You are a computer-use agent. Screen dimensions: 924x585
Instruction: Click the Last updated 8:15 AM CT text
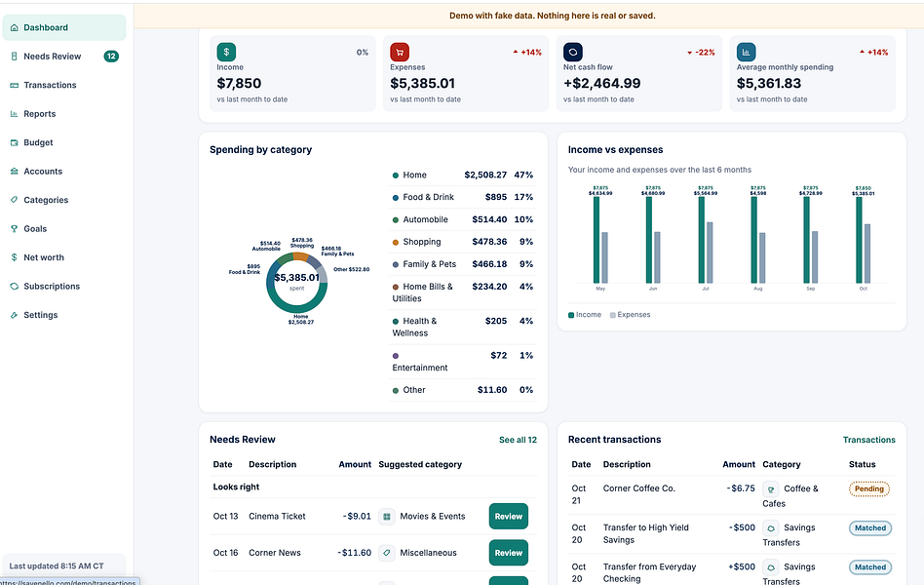[x=57, y=566]
